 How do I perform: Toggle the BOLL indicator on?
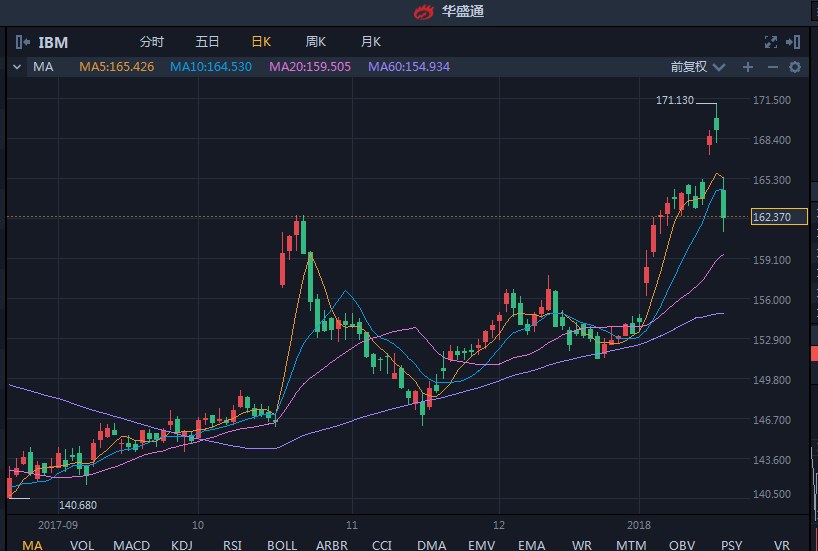[282, 544]
